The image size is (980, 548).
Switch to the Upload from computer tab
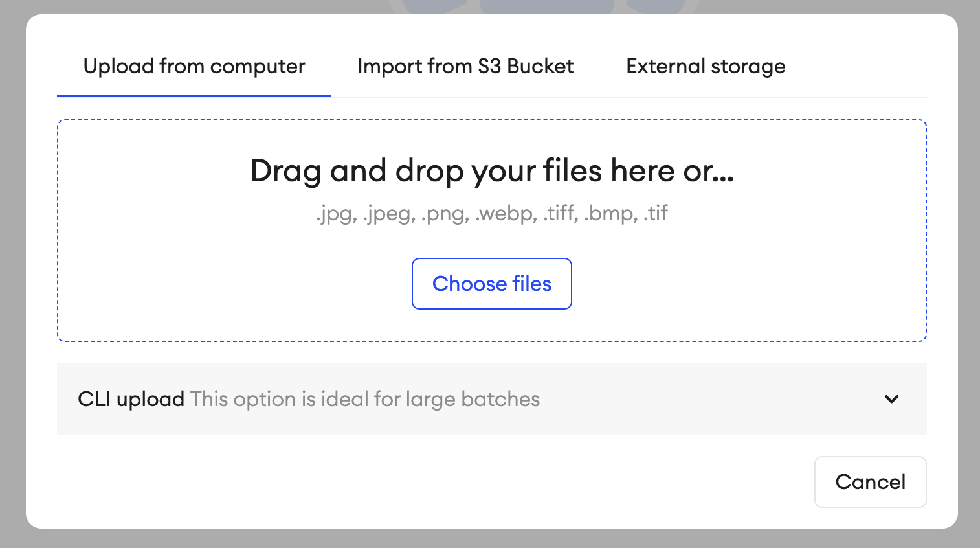(194, 66)
